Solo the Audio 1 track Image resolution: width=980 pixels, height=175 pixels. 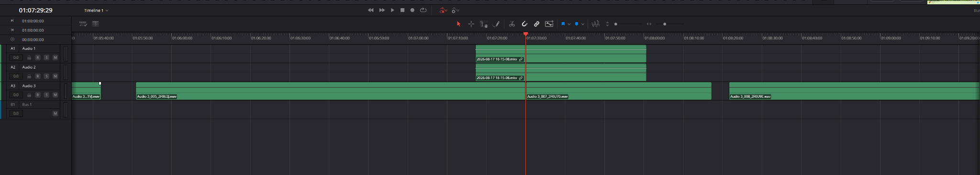point(46,58)
